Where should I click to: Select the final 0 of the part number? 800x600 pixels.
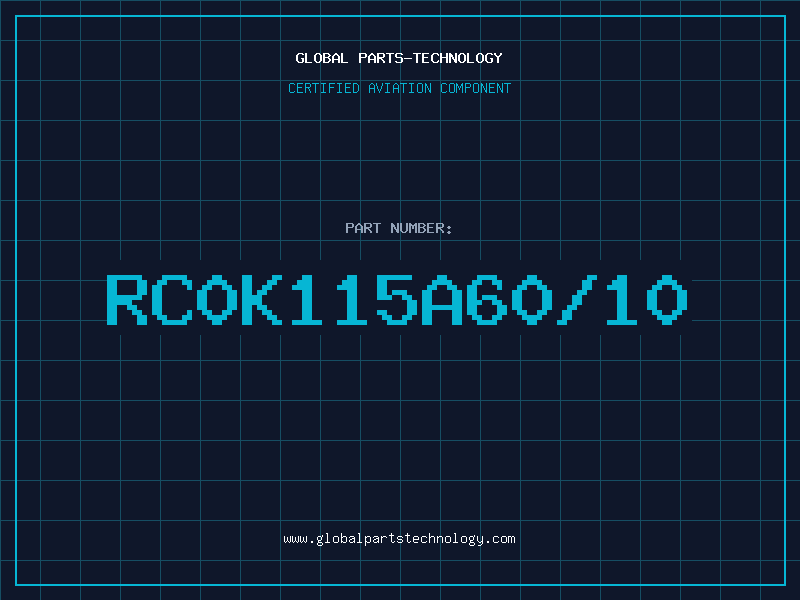666,299
